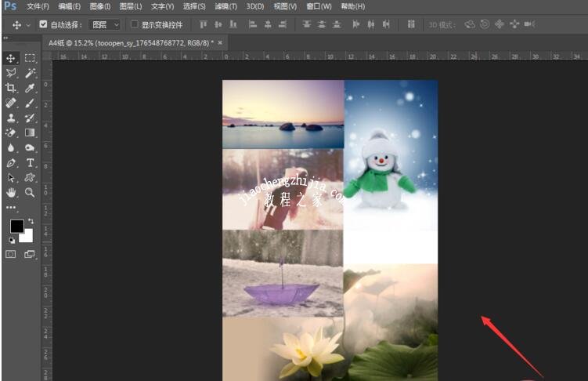Choose the Hand tool
Image resolution: width=588 pixels, height=381 pixels.
[11, 192]
